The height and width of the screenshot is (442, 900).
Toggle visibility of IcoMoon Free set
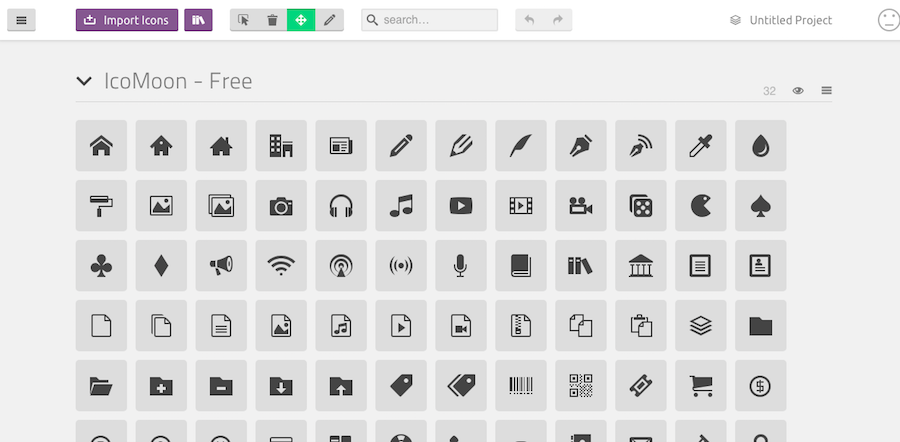pyautogui.click(x=798, y=91)
